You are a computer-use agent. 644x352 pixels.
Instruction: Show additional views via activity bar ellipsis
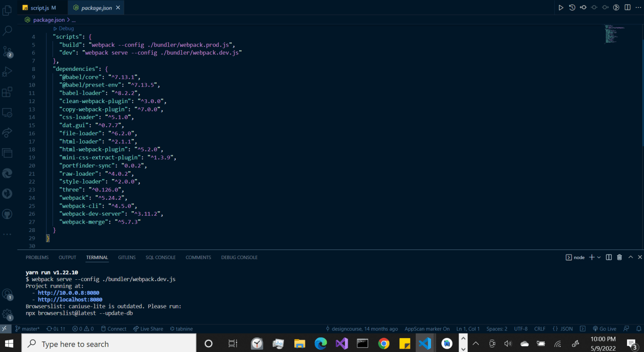(x=7, y=234)
